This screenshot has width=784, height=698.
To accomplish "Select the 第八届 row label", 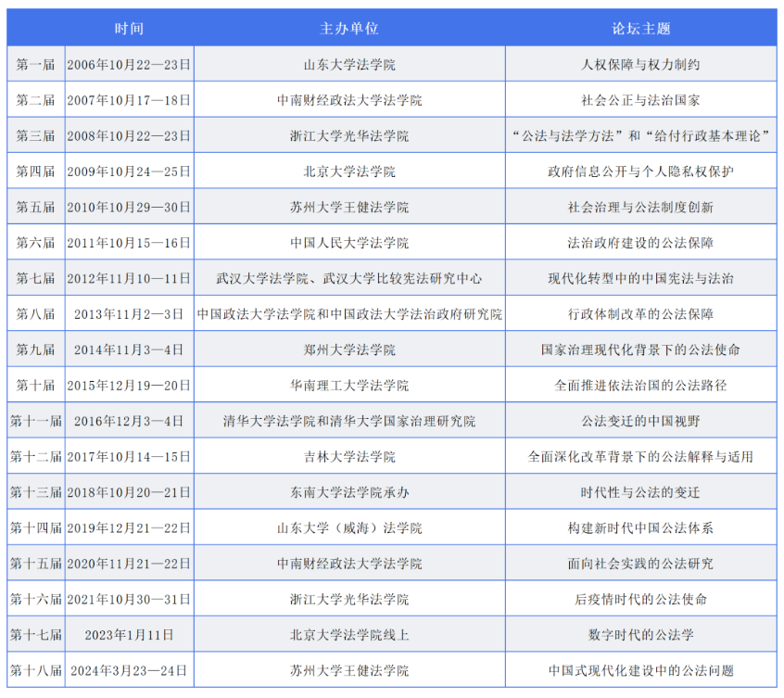I will click(x=35, y=314).
